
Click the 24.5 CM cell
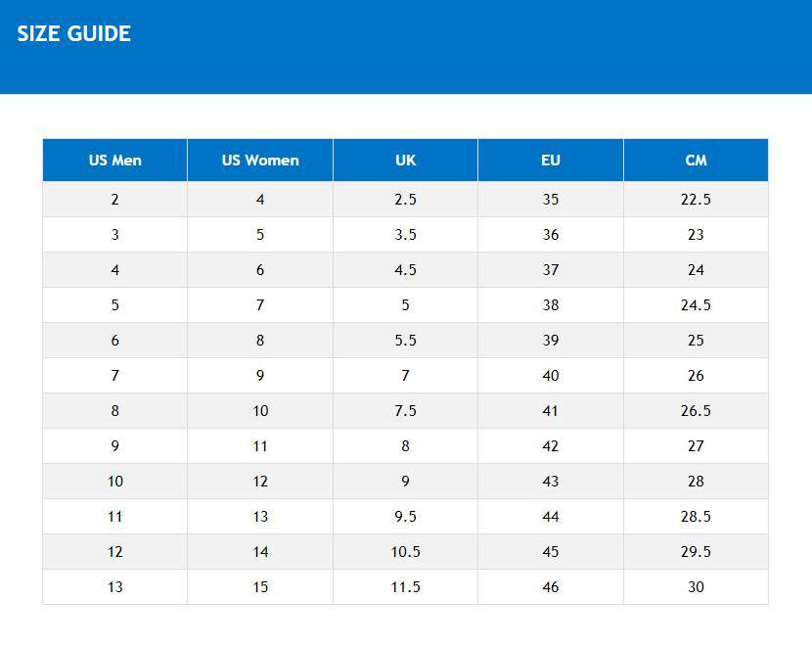(x=696, y=305)
